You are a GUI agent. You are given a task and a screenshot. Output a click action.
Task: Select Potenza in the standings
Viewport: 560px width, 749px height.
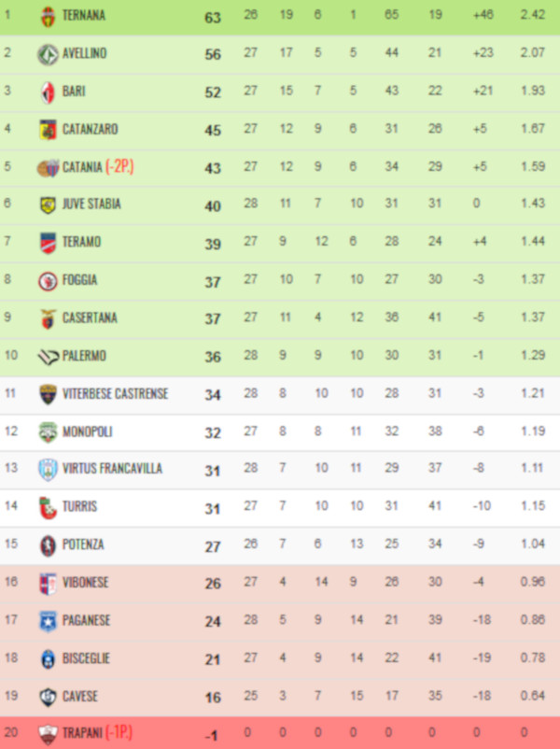[83, 544]
